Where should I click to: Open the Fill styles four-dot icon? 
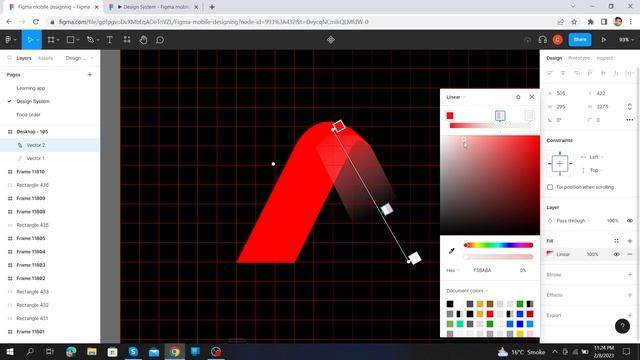(616, 241)
